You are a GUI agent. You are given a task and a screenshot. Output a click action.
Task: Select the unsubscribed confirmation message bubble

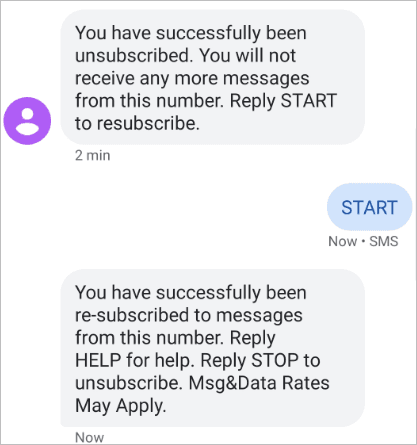pyautogui.click(x=212, y=77)
